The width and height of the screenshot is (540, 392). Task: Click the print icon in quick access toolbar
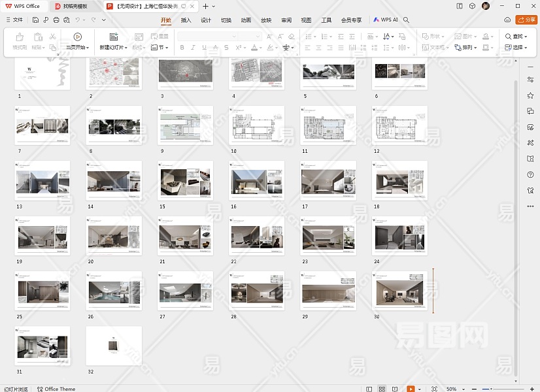[x=56, y=20]
